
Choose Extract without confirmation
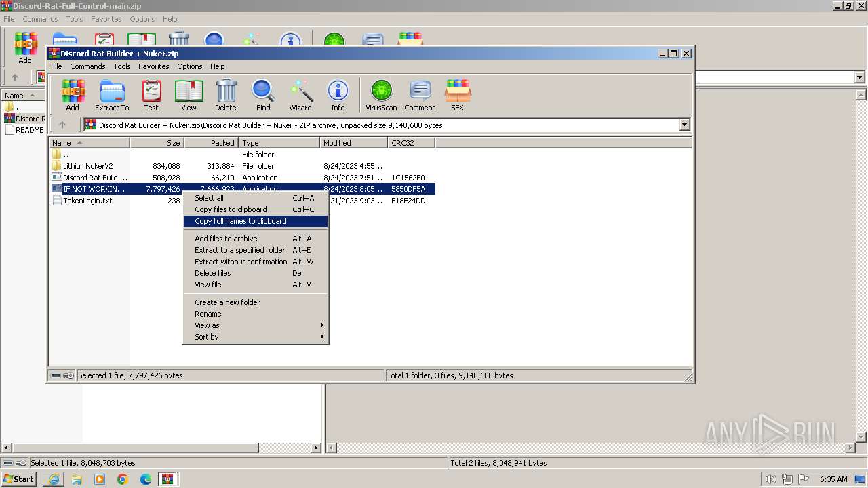coord(256,262)
